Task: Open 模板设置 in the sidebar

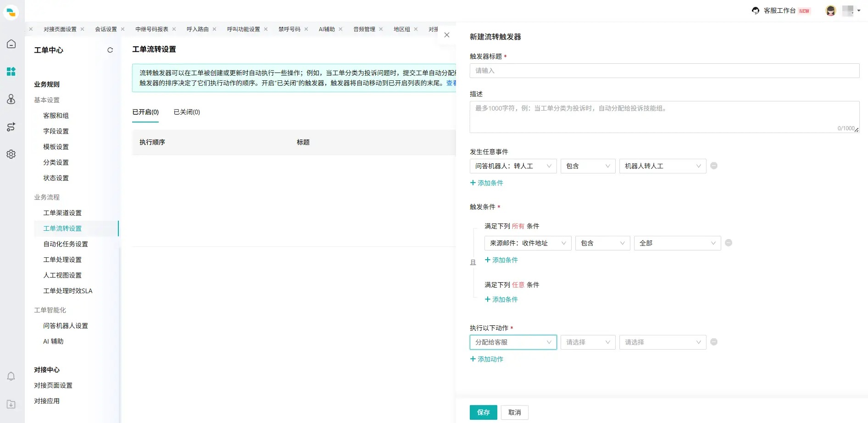Action: 56,147
